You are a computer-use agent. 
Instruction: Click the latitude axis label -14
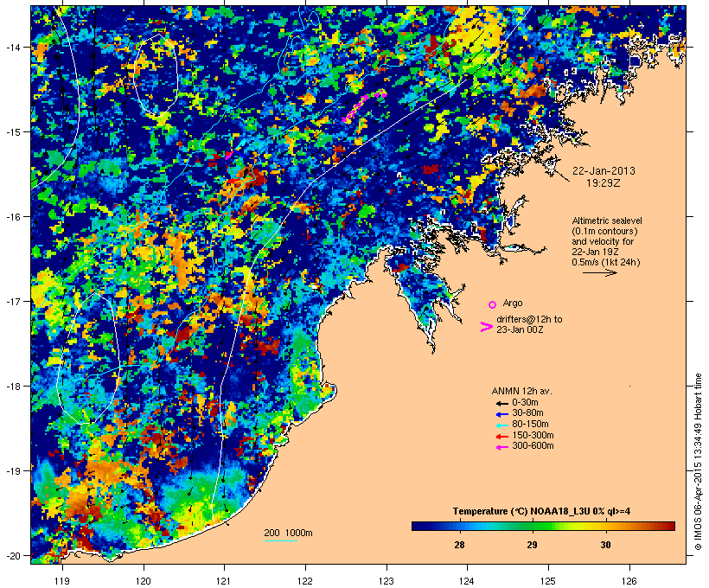12,47
